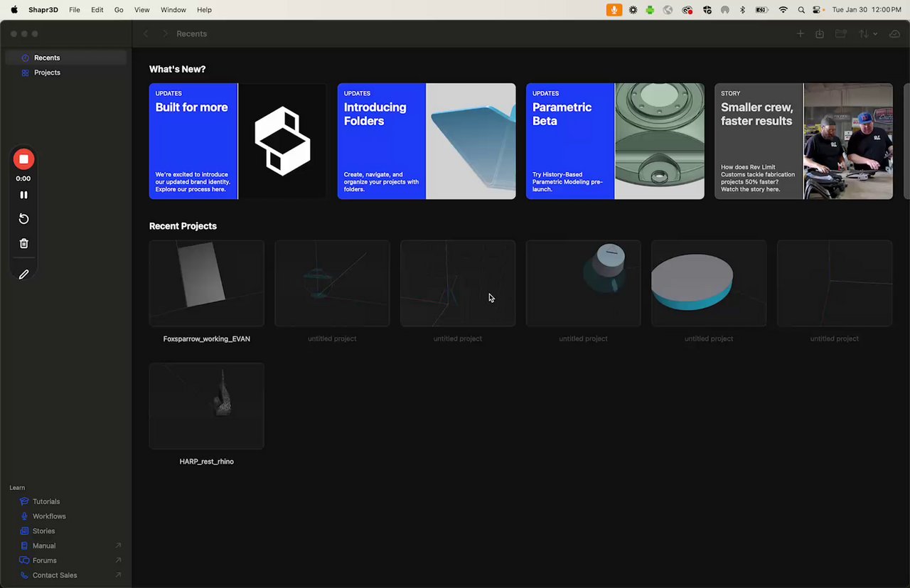Open the Window menu
Screen dimensions: 910x588
(173, 10)
